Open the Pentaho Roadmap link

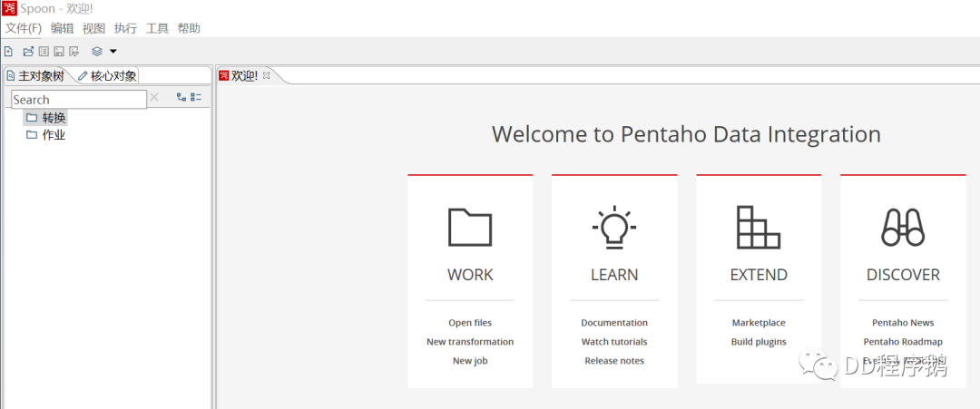point(903,342)
